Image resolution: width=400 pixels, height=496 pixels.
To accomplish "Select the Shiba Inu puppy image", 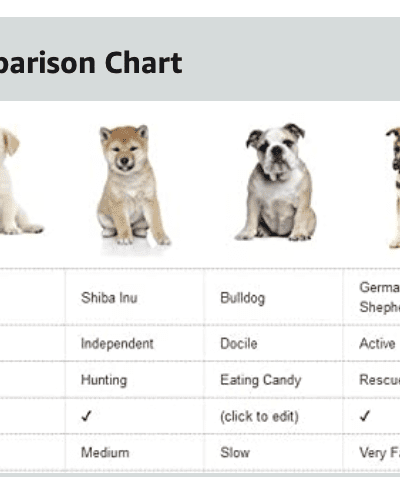I will (x=134, y=188).
